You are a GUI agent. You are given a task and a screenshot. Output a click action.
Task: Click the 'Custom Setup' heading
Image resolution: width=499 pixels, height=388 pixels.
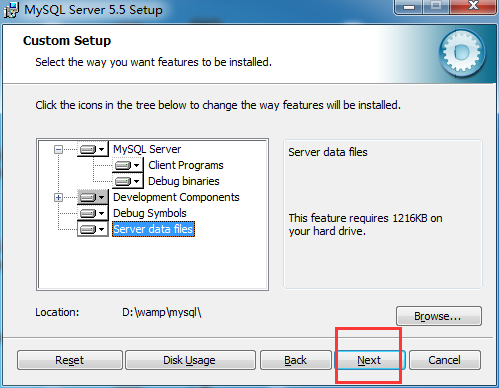(67, 41)
